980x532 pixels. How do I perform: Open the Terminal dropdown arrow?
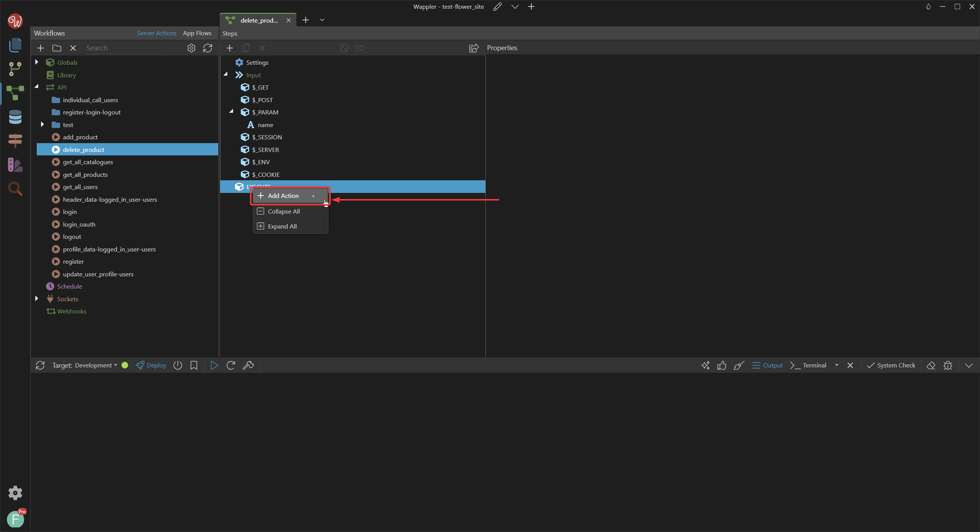837,366
